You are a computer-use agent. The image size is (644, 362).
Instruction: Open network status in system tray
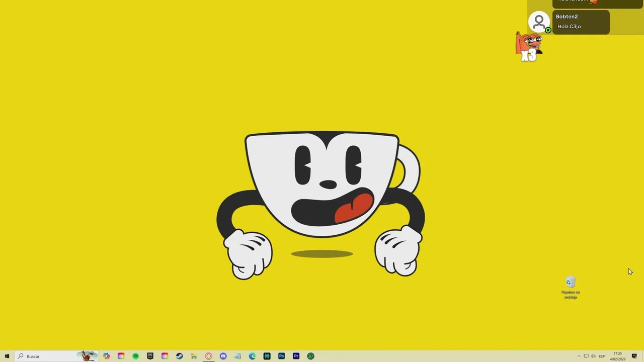pos(586,356)
